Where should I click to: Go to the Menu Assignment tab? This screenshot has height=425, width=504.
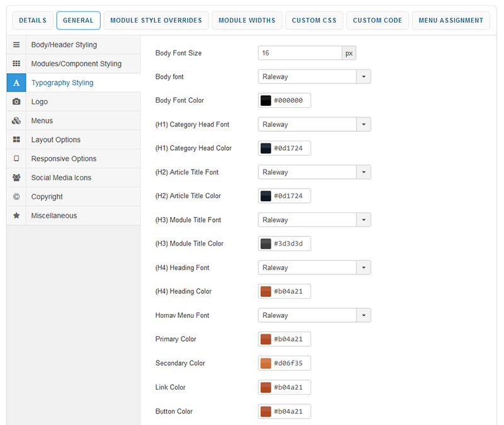tap(450, 21)
